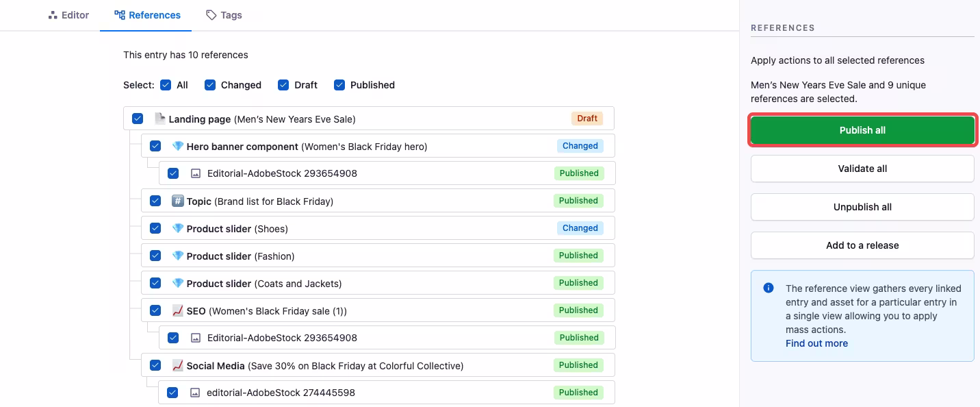This screenshot has width=980, height=407.
Task: Click the Hero banner component diamond icon
Action: coord(178,146)
